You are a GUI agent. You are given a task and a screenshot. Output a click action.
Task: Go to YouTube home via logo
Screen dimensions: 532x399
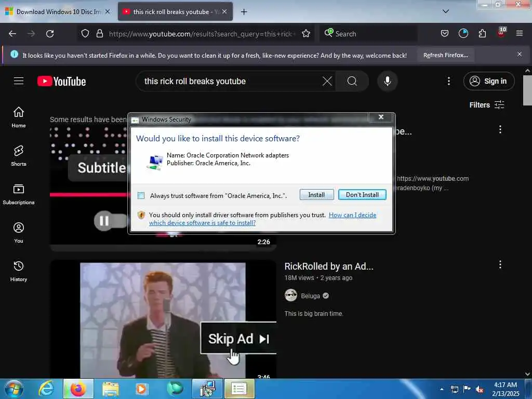(x=61, y=82)
